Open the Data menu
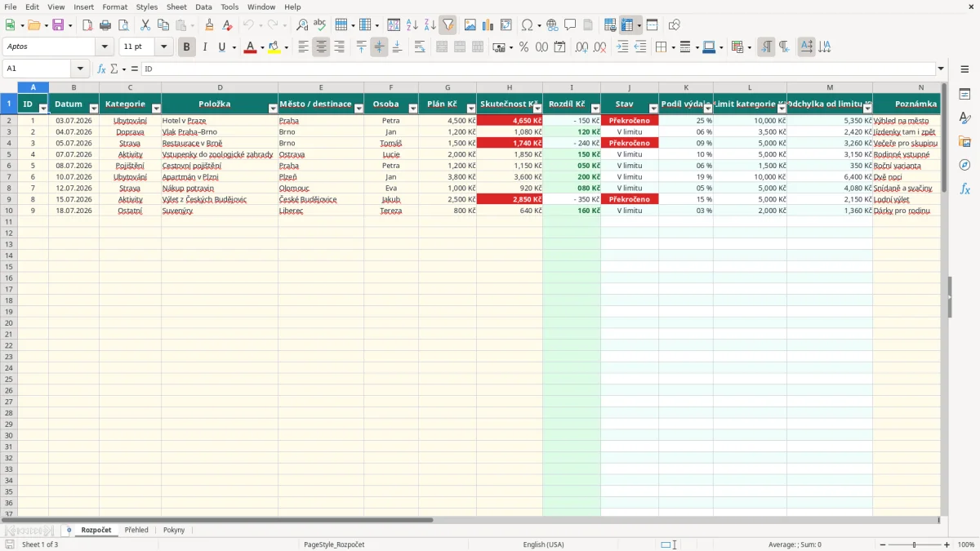Screen dimensions: 980x551 203,7
